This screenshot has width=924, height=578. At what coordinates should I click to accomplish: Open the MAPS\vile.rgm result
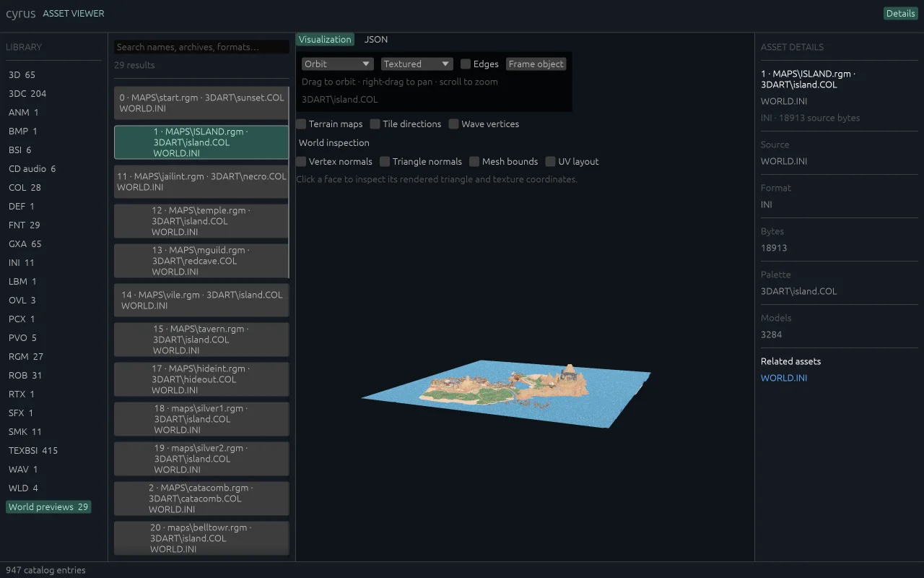coord(201,301)
